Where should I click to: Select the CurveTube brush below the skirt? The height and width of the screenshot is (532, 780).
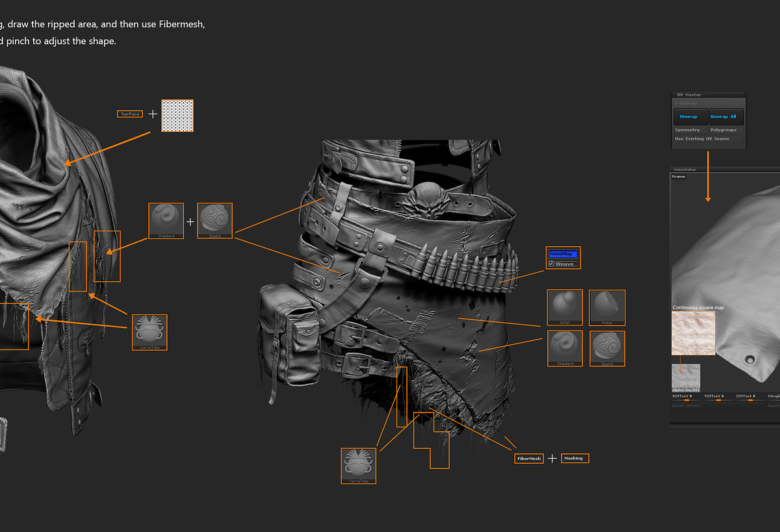point(359,466)
